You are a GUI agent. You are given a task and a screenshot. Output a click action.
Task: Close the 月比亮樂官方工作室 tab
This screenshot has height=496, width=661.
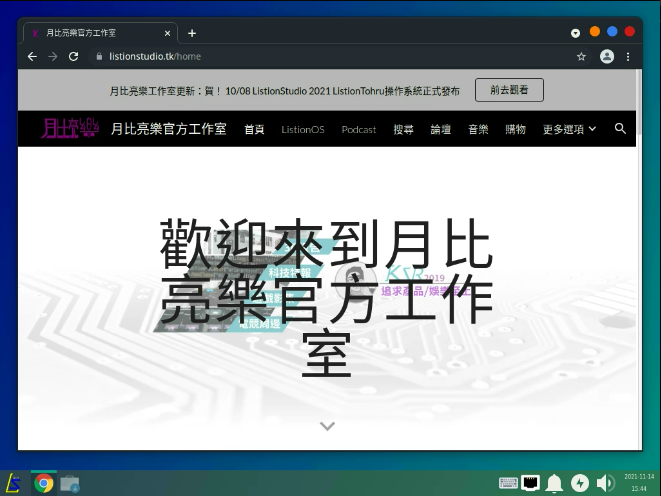point(167,33)
